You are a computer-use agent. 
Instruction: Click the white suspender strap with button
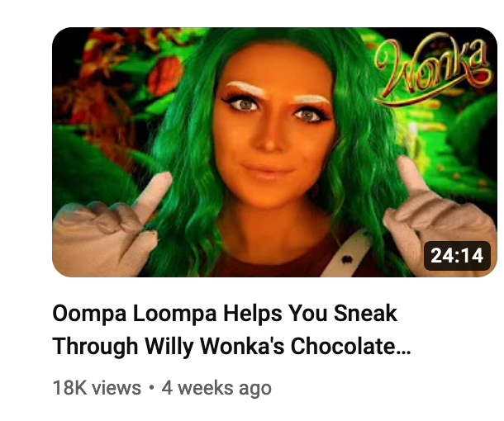(x=345, y=255)
